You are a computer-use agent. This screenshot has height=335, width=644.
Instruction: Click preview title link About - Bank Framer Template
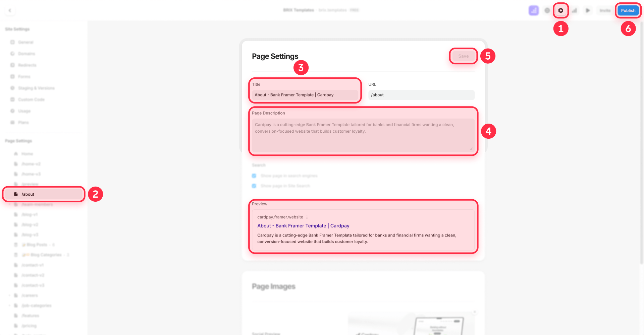pos(303,226)
